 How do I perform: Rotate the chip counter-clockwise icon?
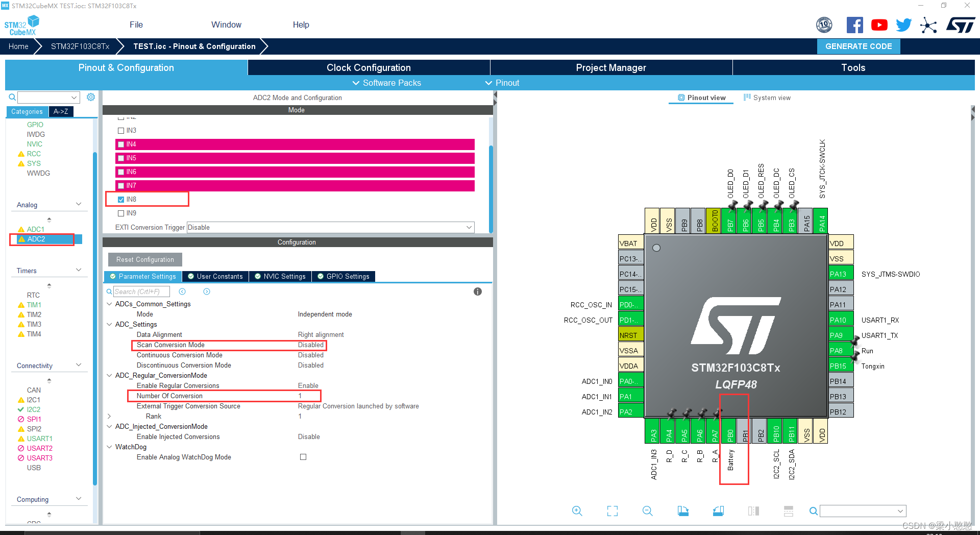tap(718, 511)
